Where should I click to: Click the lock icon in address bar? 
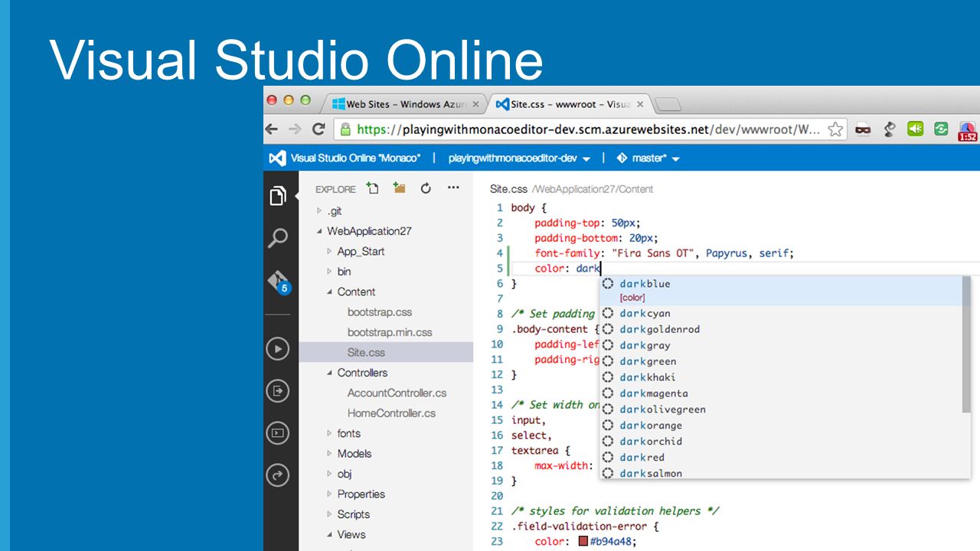345,129
